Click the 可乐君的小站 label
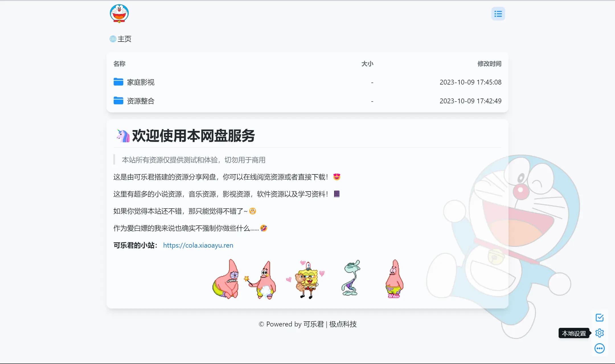Screen dimensions: 615x364 136,245
